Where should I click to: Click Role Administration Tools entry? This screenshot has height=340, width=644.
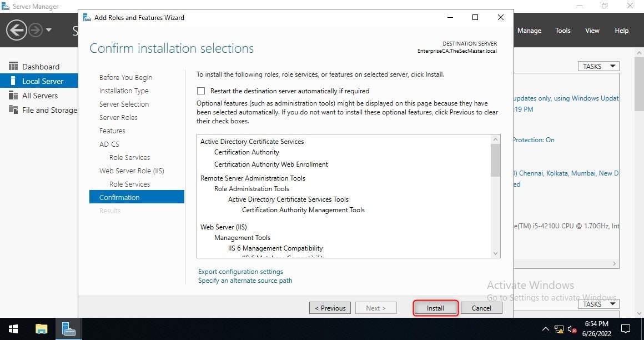pyautogui.click(x=251, y=189)
